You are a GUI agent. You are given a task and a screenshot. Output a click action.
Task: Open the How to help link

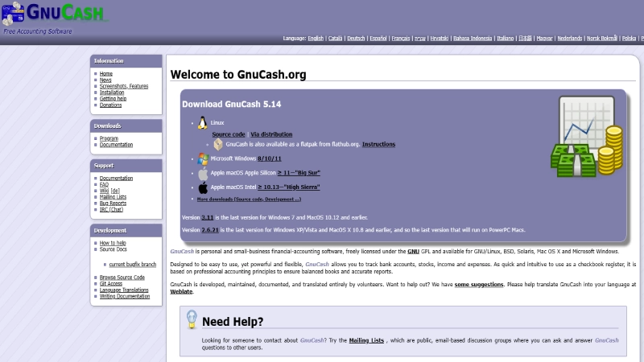pyautogui.click(x=113, y=243)
